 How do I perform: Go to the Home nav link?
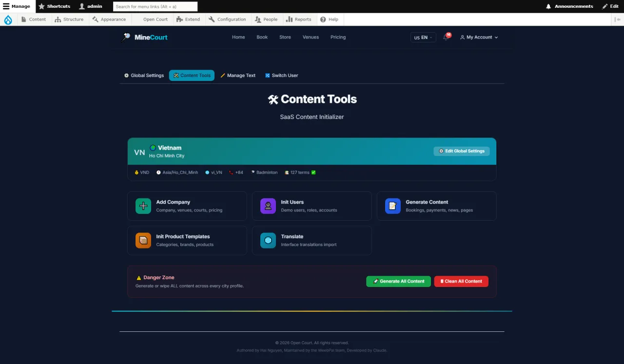[238, 37]
